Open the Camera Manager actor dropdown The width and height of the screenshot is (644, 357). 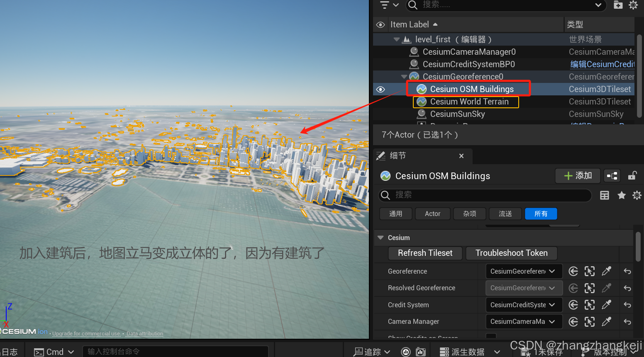(x=524, y=321)
